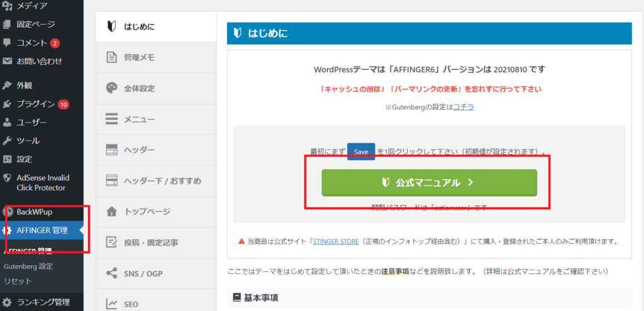Switch to the 管理メモ tab
The image size is (644, 311).
pyautogui.click(x=156, y=57)
